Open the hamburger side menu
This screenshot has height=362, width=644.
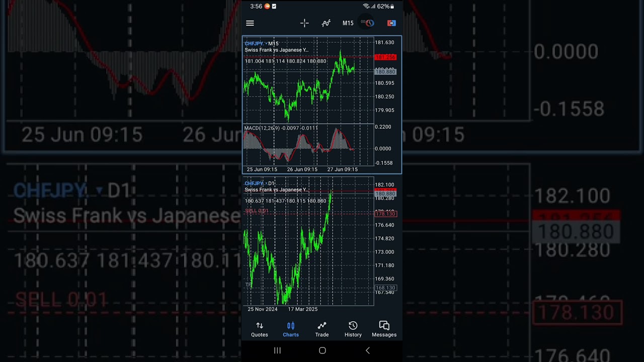[250, 23]
